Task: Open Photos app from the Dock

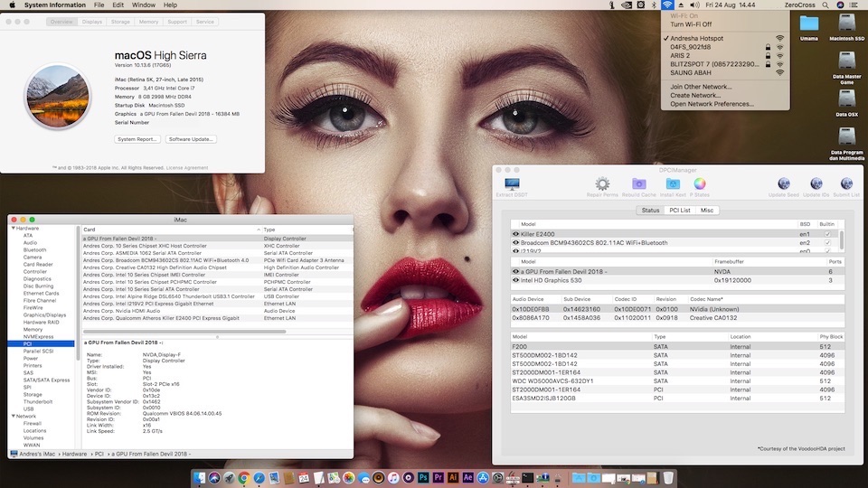Action: coord(349,477)
